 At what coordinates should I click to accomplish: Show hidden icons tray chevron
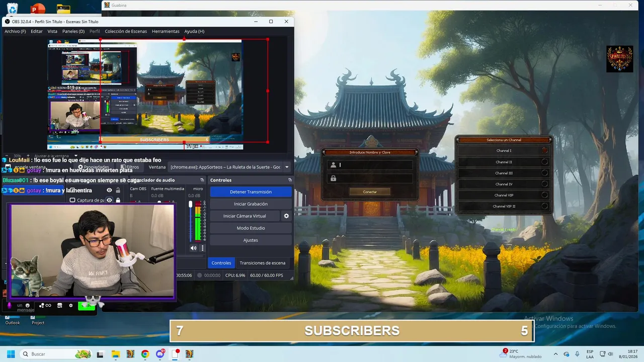555,354
